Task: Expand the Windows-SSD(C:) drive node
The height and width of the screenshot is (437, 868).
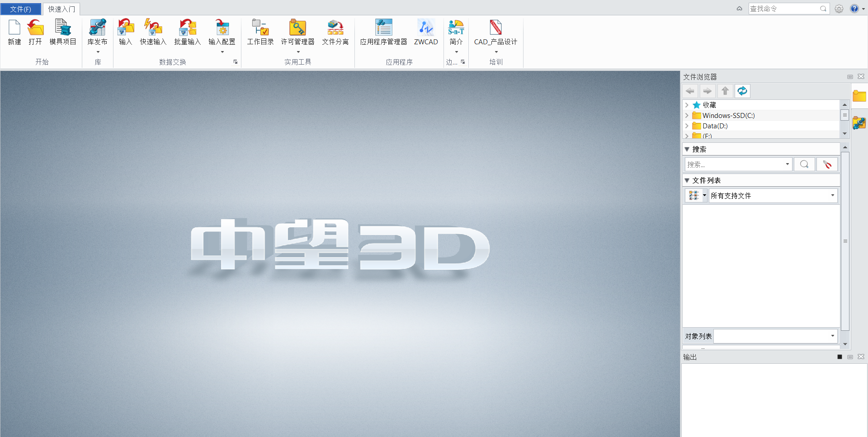Action: pos(687,115)
